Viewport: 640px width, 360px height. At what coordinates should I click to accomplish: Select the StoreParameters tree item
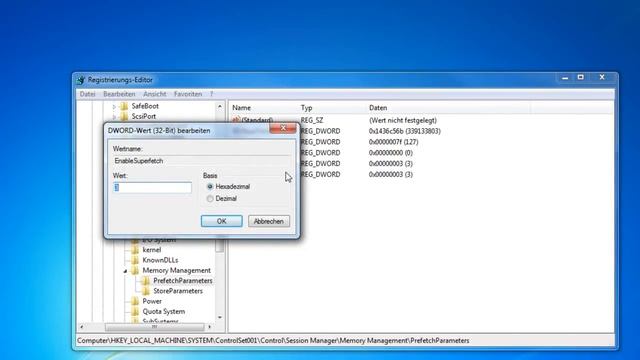(x=178, y=291)
